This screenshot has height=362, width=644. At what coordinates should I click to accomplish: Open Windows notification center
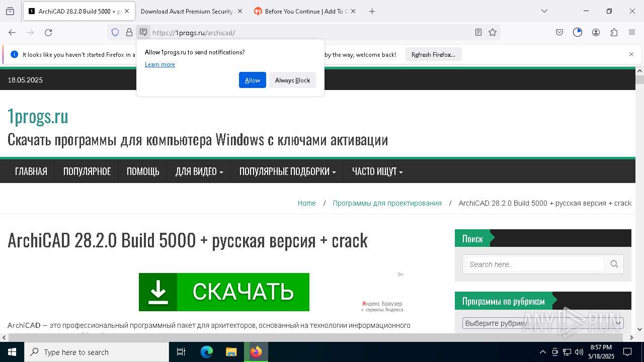pos(627,352)
